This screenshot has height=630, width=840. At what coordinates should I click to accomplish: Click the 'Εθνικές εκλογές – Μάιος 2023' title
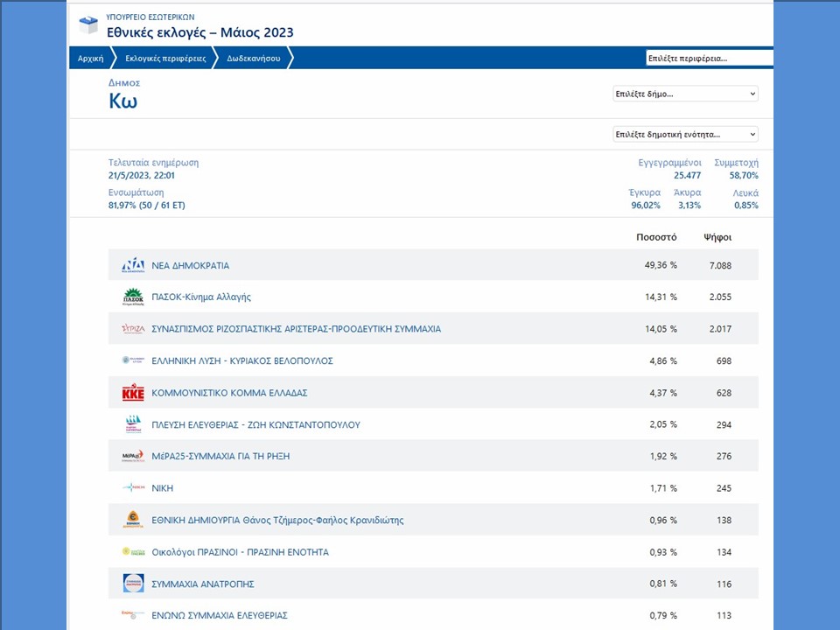click(x=199, y=32)
